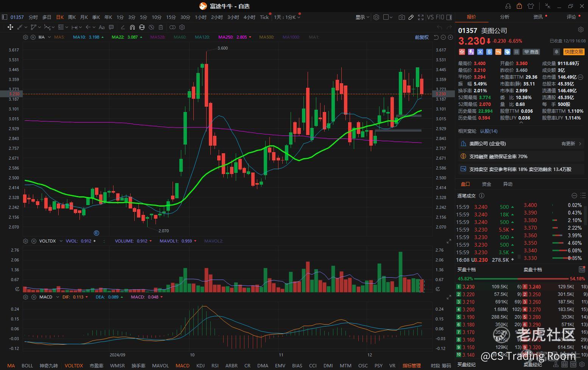Switch to the 周K weekly chart
Viewport: 588px width, 370px height.
[x=72, y=17]
